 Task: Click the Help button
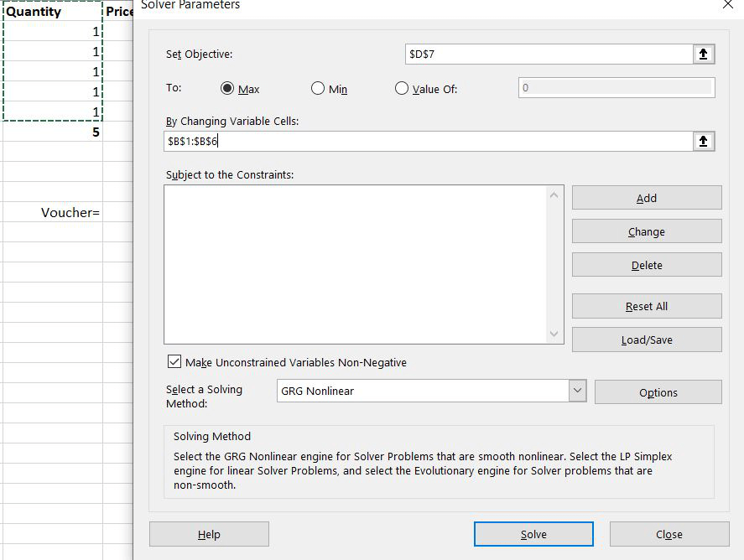pos(208,534)
